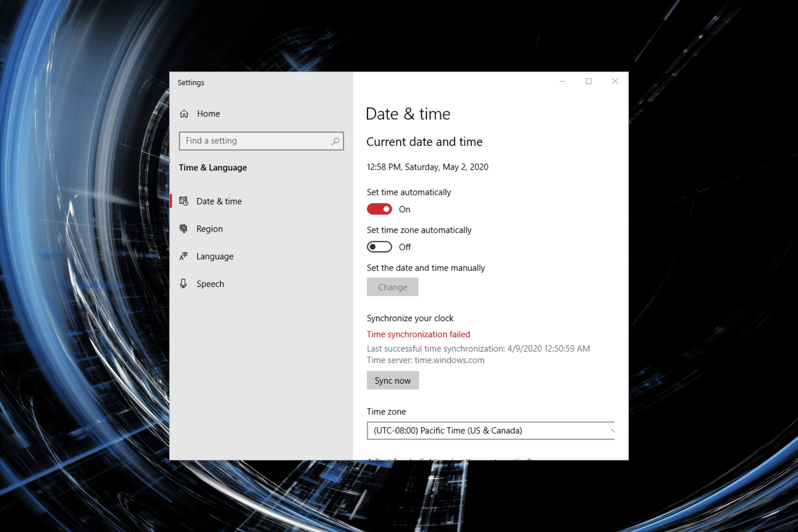Click the Region globe icon
Screen dimensions: 798x532
(x=184, y=229)
